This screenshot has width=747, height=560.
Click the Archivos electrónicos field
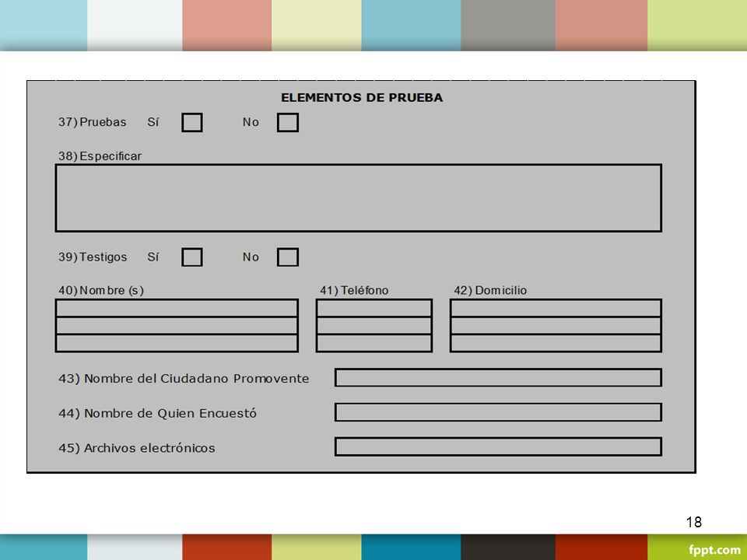click(498, 446)
